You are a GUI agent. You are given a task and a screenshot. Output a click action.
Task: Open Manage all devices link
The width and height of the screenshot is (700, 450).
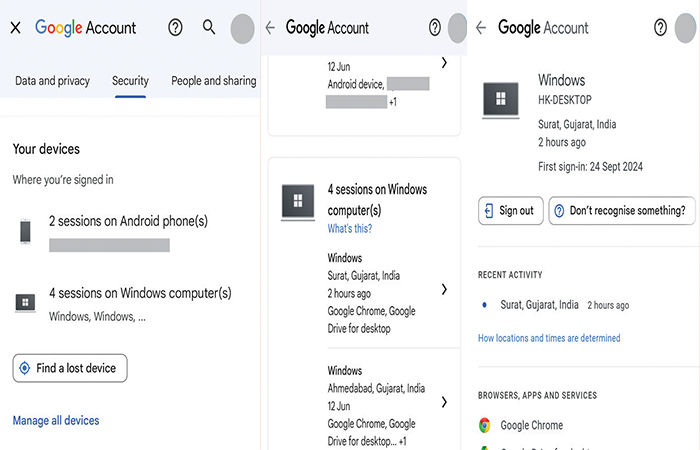coord(56,421)
